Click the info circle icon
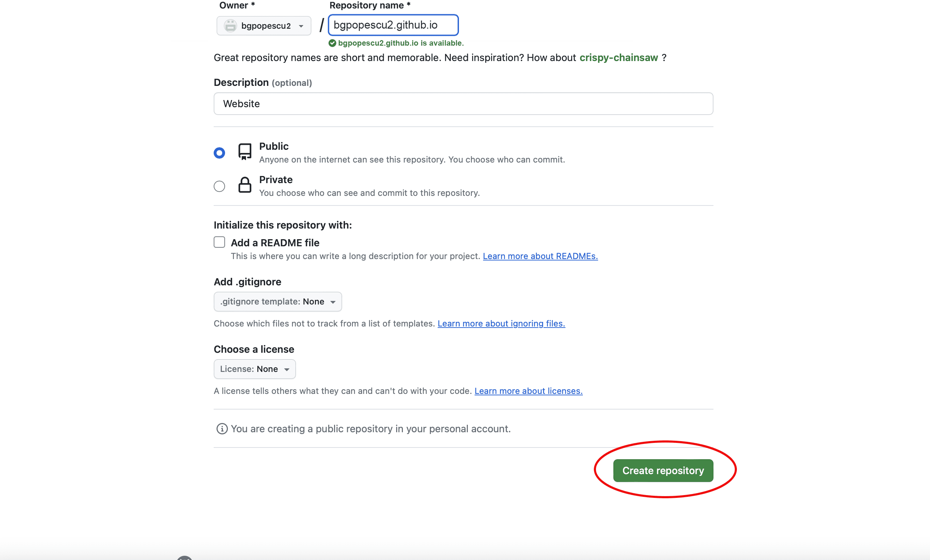The width and height of the screenshot is (930, 560). (222, 429)
